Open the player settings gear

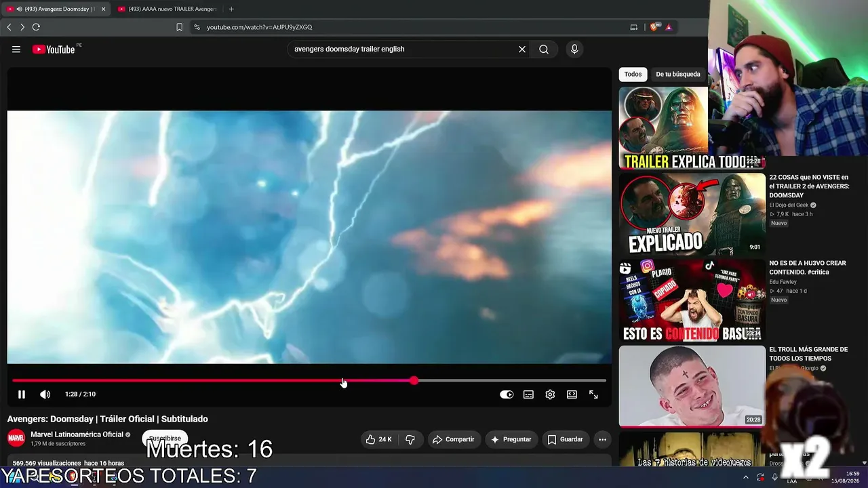(550, 394)
